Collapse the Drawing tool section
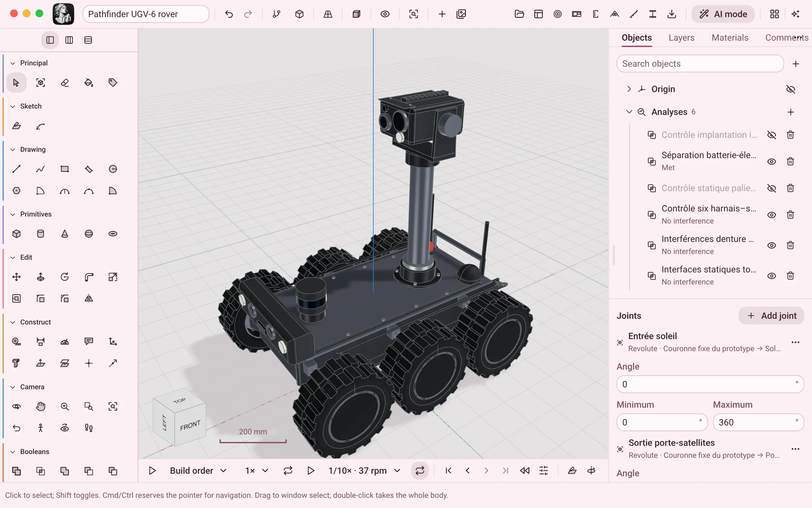The width and height of the screenshot is (812, 508). 13,150
